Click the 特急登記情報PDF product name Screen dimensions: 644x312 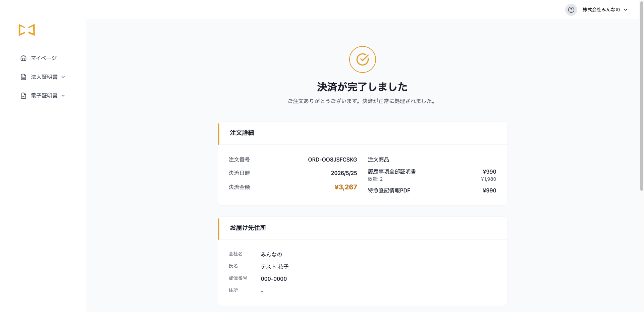click(389, 190)
